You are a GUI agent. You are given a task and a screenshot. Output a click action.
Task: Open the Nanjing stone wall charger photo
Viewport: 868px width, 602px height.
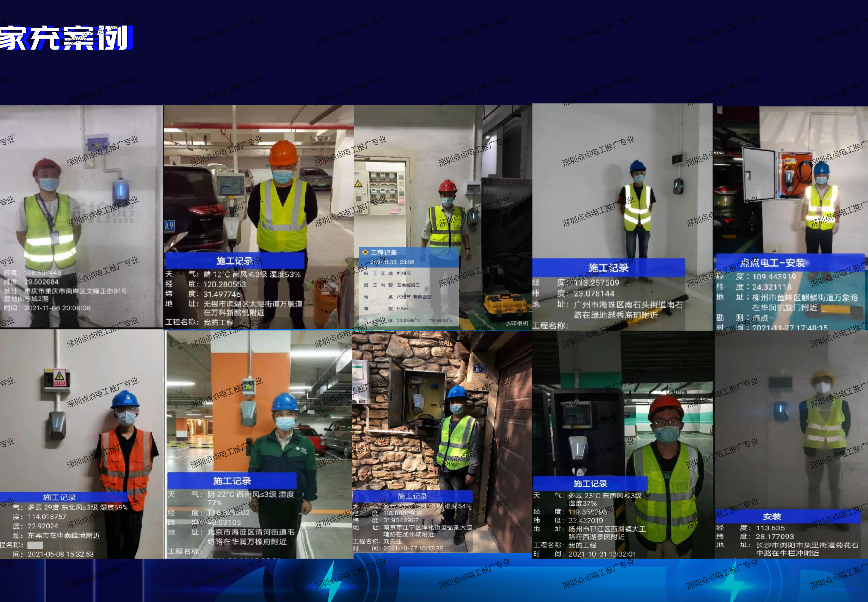pos(442,442)
